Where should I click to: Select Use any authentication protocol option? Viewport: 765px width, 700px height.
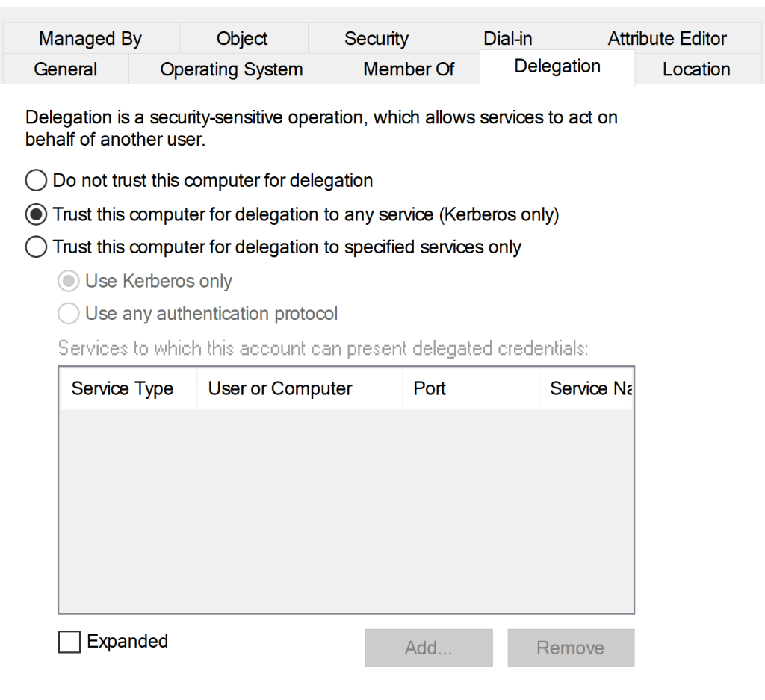69,314
